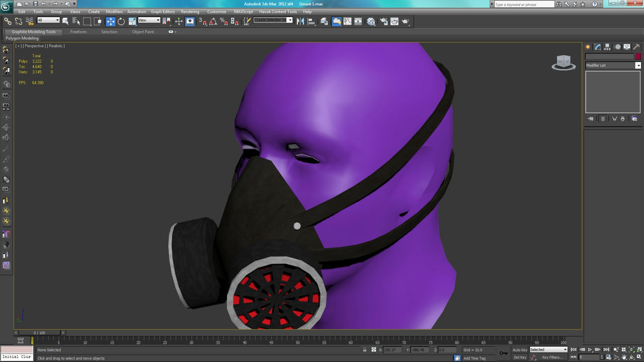644x362 pixels.
Task: Click the Play Animation button
Action: click(590, 349)
